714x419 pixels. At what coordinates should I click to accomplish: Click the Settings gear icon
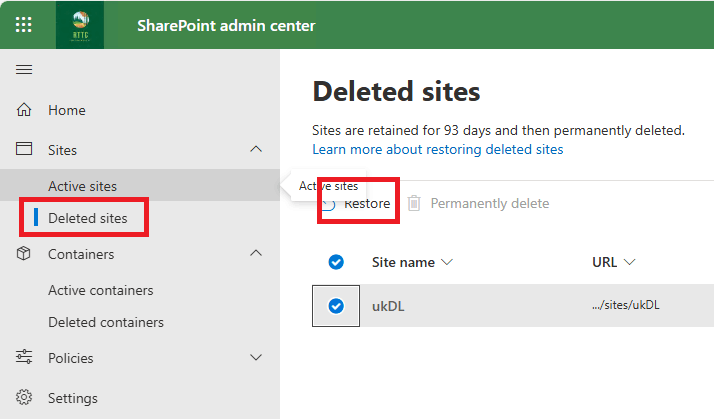pos(24,397)
